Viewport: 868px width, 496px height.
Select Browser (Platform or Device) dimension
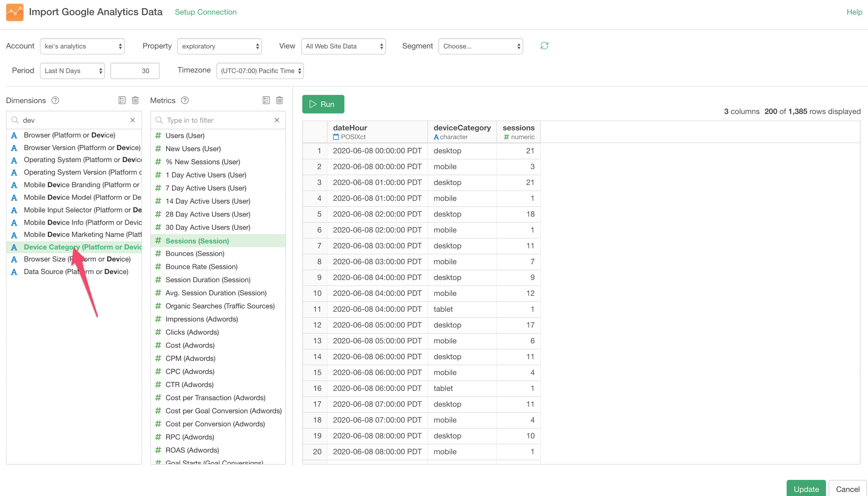tap(74, 135)
